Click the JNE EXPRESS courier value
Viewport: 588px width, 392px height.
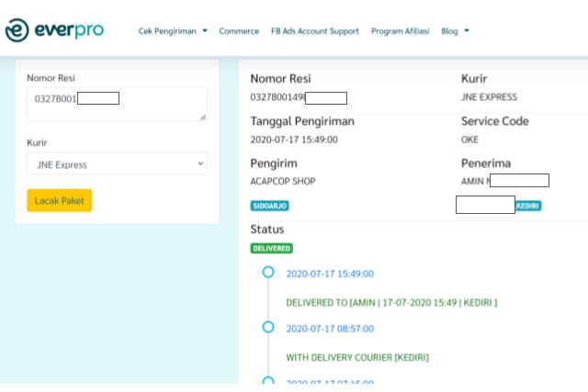tap(489, 97)
